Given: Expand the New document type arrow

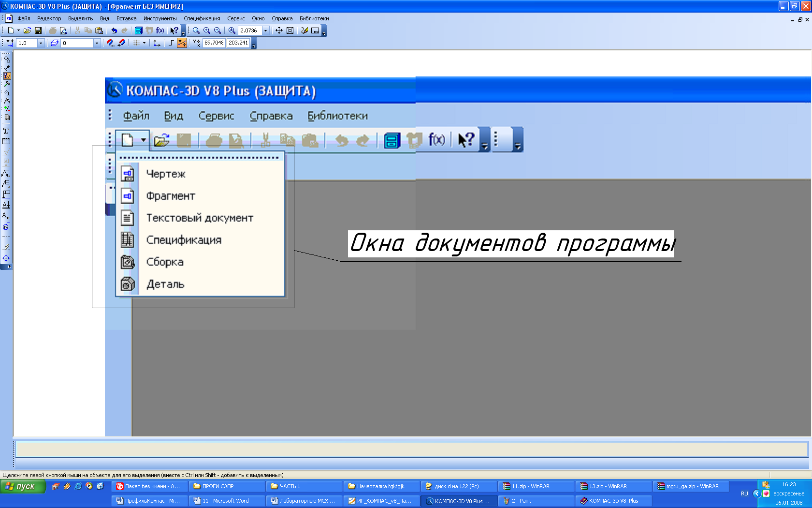Looking at the screenshot, I should coord(18,30).
